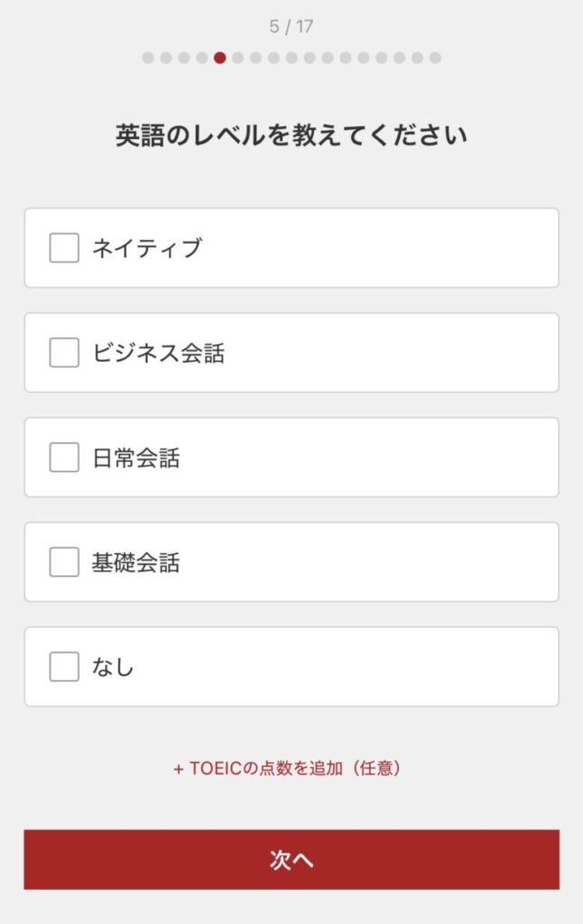Select the 日常会話 checkbox

(64, 457)
